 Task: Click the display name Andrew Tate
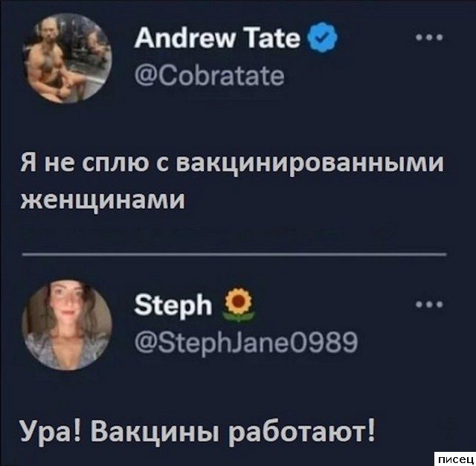coord(217,39)
